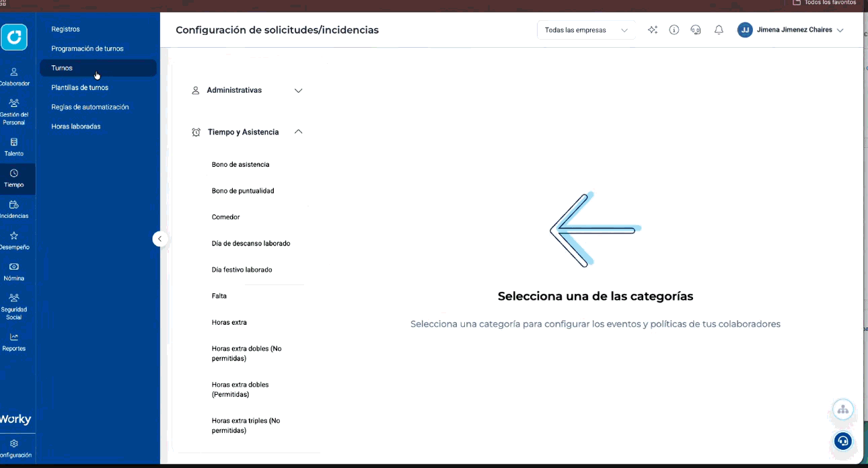868x468 pixels.
Task: Open the Desempeño star icon
Action: pos(14,236)
